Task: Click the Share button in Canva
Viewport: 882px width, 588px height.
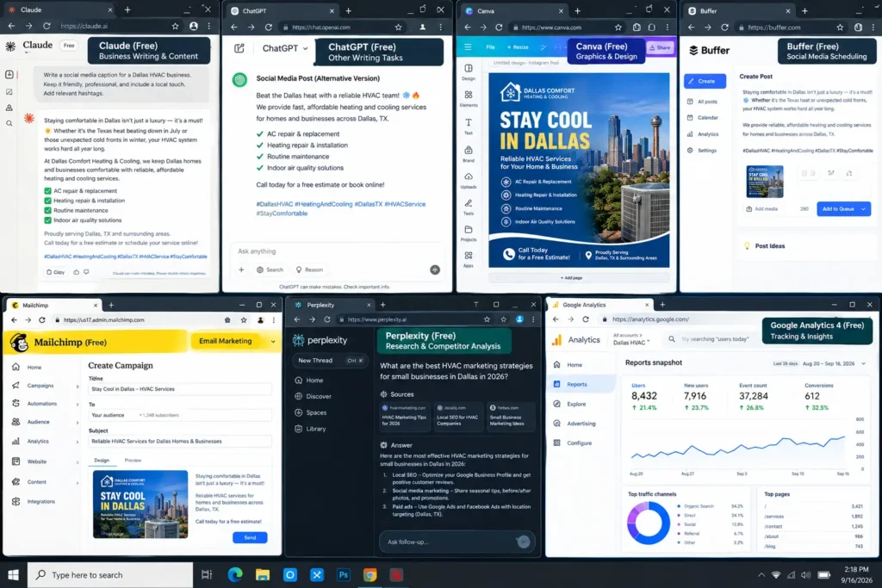Action: (x=660, y=48)
